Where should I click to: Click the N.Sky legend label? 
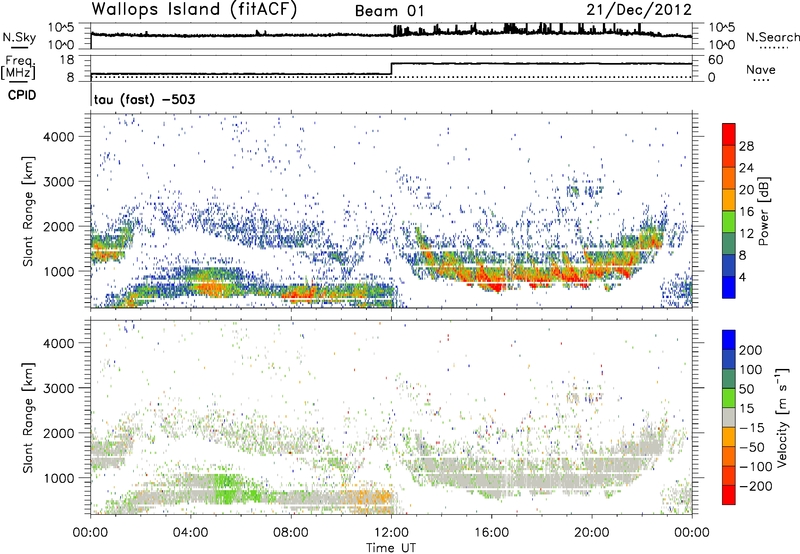click(x=19, y=37)
